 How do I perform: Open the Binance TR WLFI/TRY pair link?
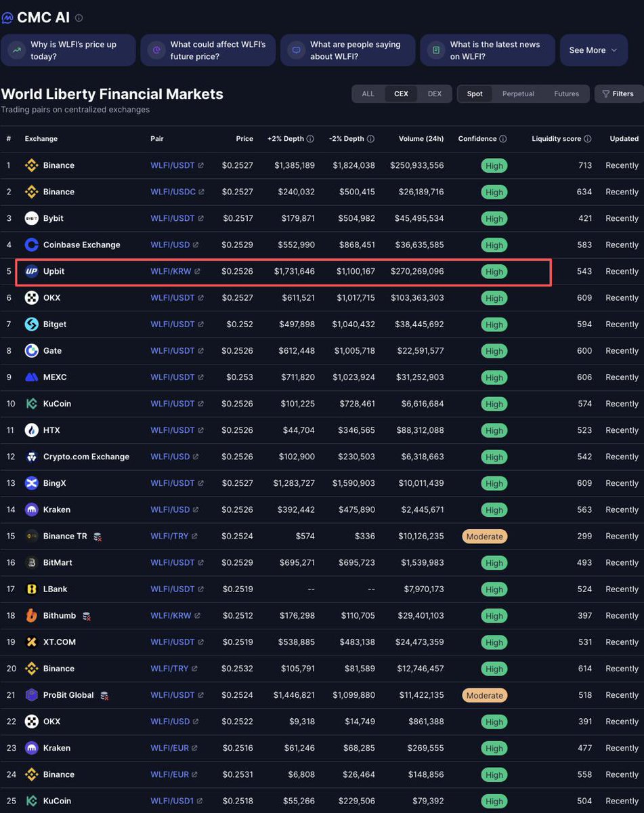[174, 536]
